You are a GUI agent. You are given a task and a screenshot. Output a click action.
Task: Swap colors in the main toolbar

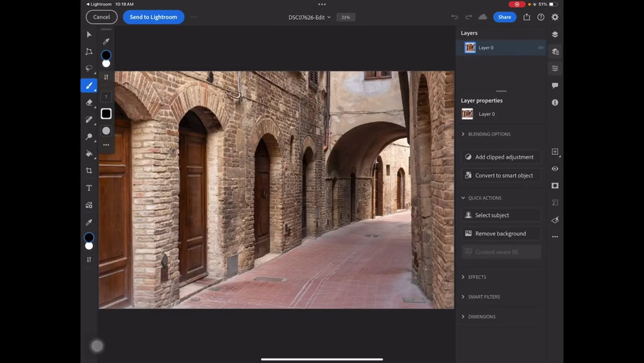pos(89,259)
